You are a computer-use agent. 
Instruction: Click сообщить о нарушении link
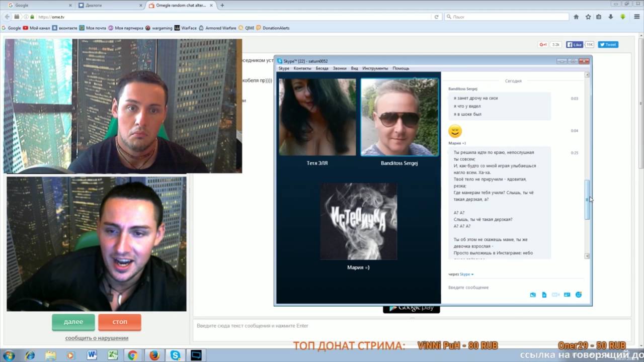97,338
